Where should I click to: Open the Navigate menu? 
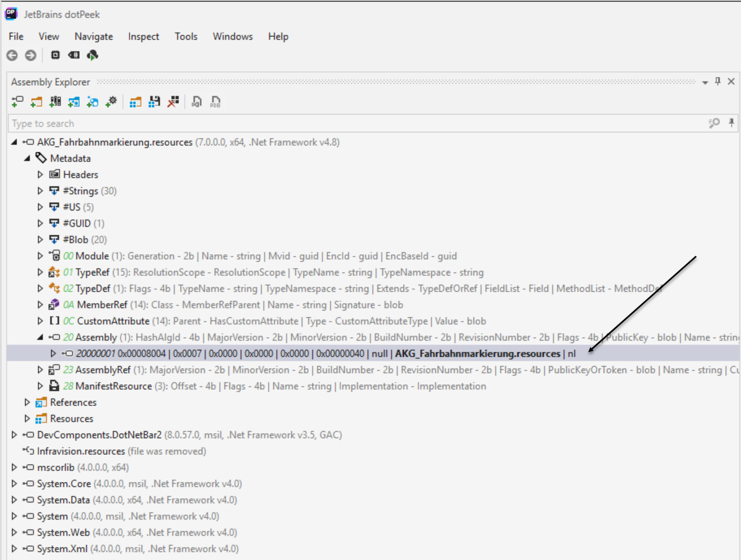coord(94,36)
